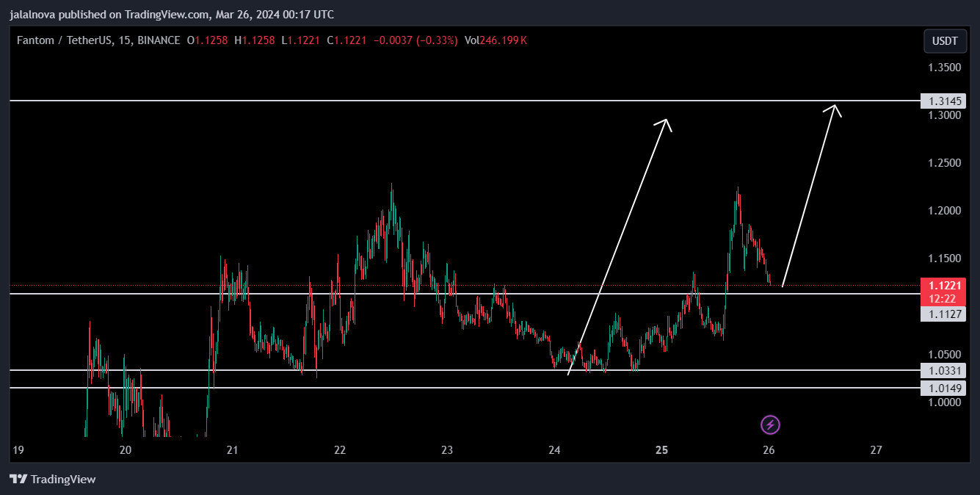The height and width of the screenshot is (495, 980).
Task: Open the USDT currency selector
Action: [x=945, y=41]
